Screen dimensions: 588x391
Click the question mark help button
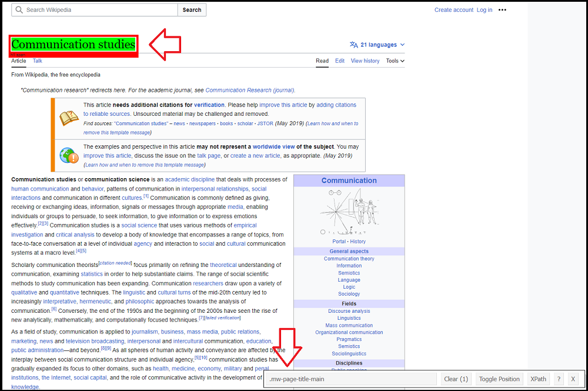[559, 379]
